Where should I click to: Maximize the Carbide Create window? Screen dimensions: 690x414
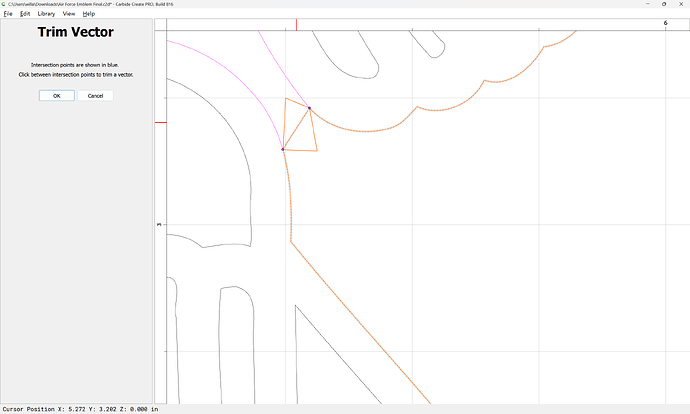coord(664,4)
